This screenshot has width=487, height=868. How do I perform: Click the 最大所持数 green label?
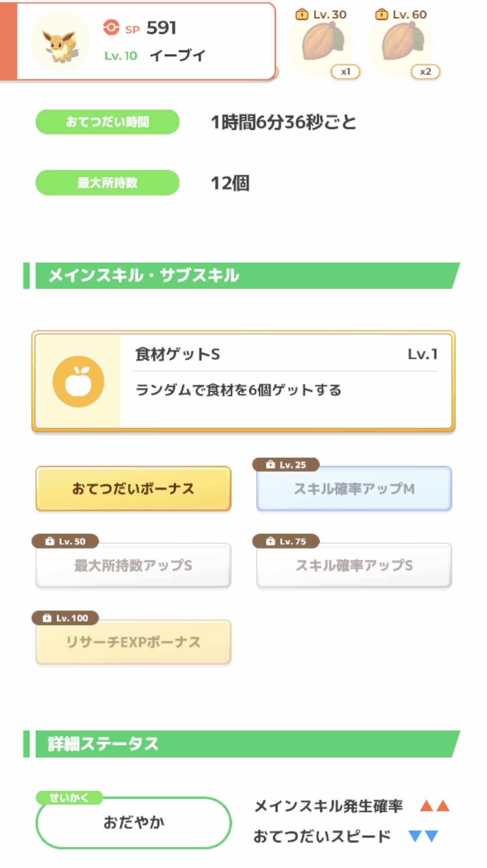tap(107, 183)
